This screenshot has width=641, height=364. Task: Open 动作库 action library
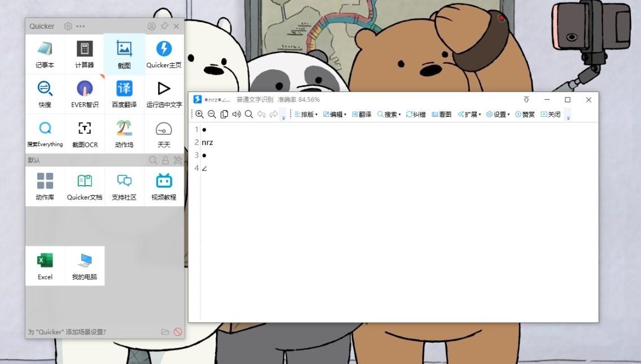pyautogui.click(x=45, y=186)
